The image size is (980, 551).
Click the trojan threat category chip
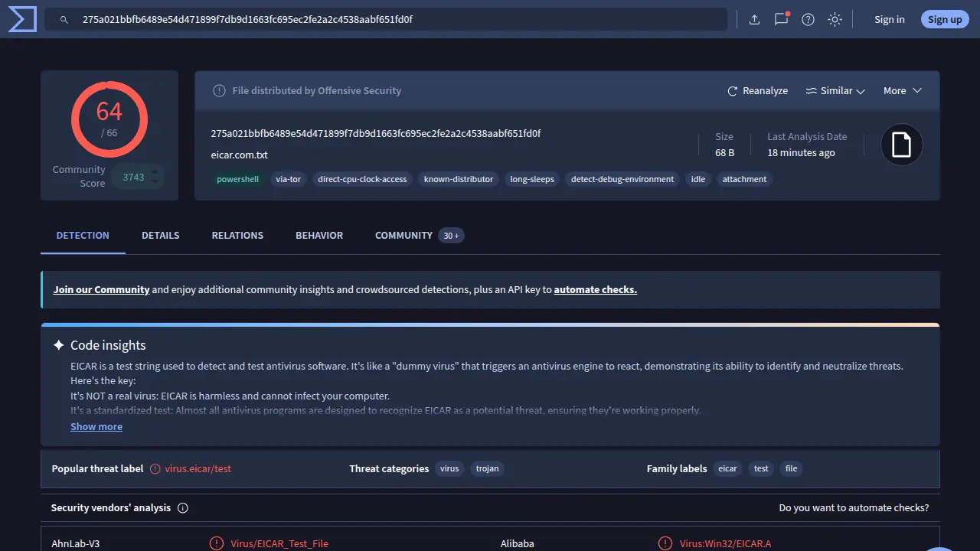click(x=487, y=469)
